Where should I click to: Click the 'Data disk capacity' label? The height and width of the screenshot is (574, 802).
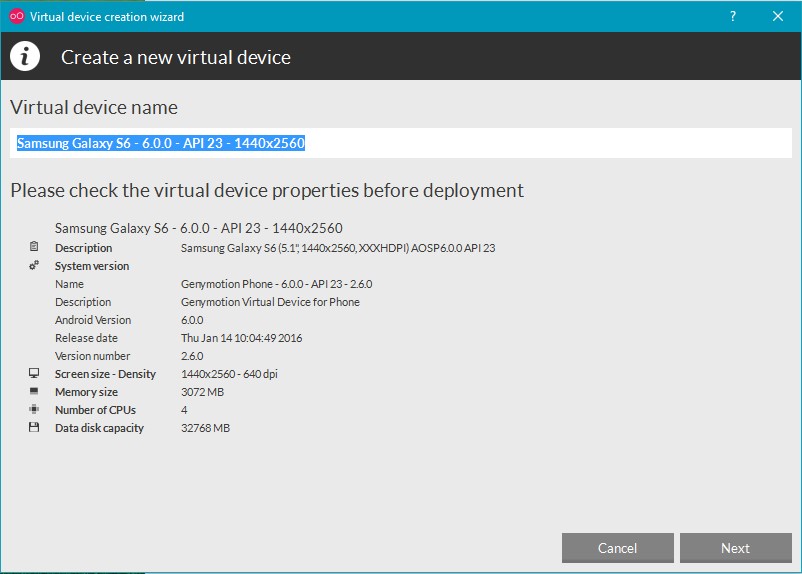99,428
